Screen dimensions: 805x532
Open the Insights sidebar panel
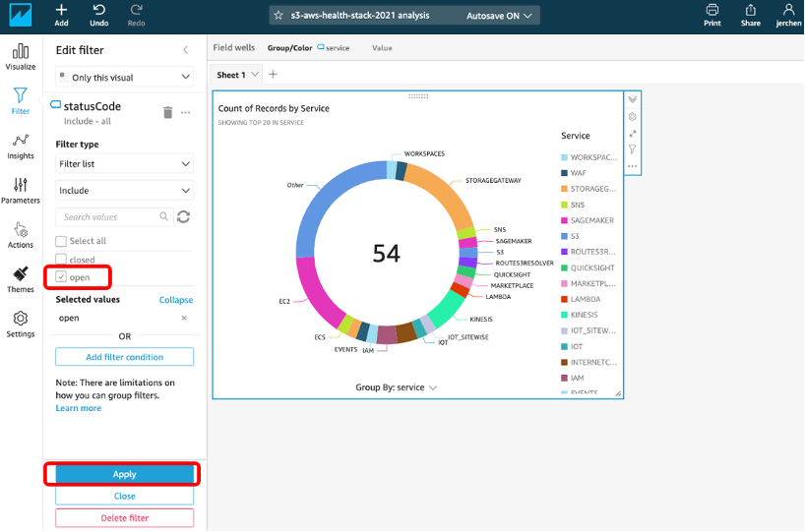click(20, 145)
